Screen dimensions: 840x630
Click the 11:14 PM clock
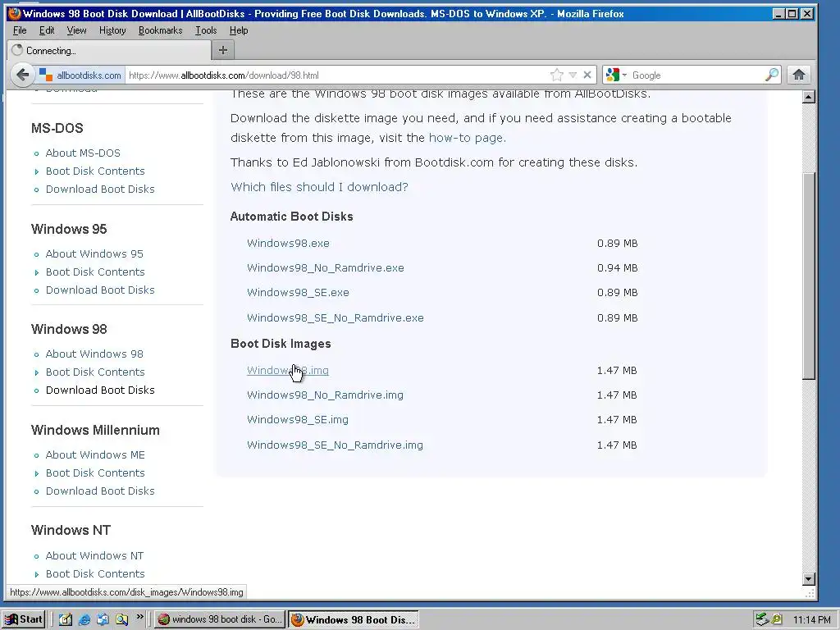[811, 620]
